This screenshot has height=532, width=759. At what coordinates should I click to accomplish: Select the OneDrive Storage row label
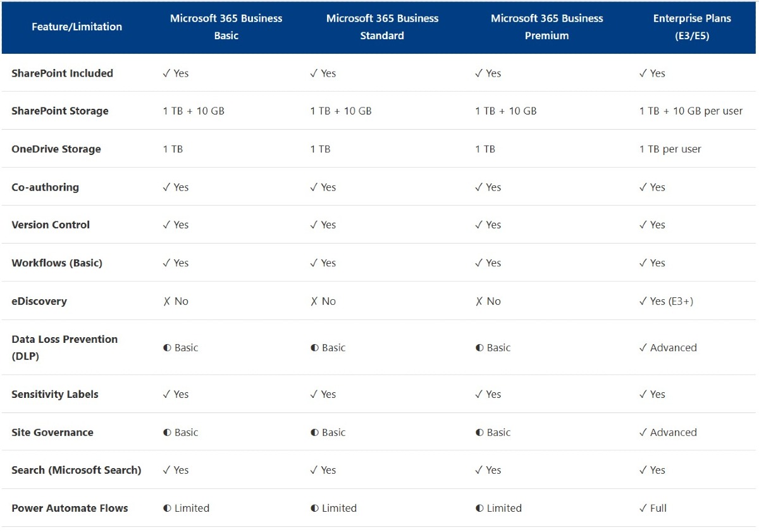(x=56, y=149)
